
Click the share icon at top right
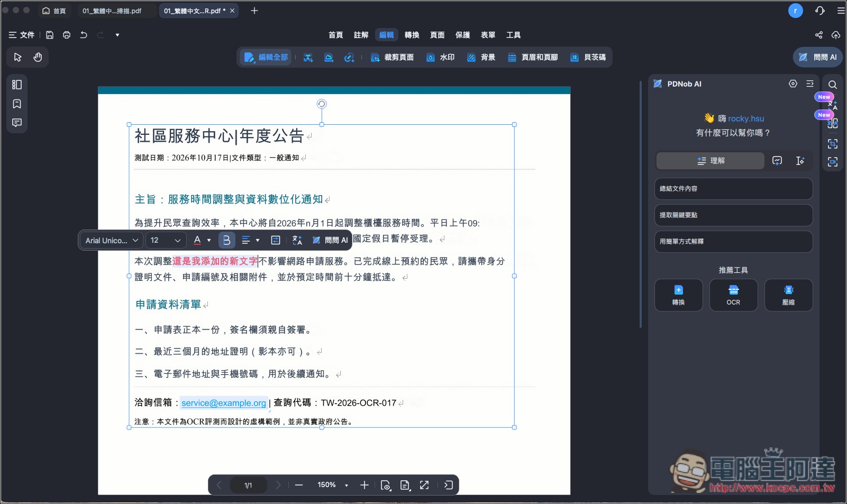(x=818, y=35)
